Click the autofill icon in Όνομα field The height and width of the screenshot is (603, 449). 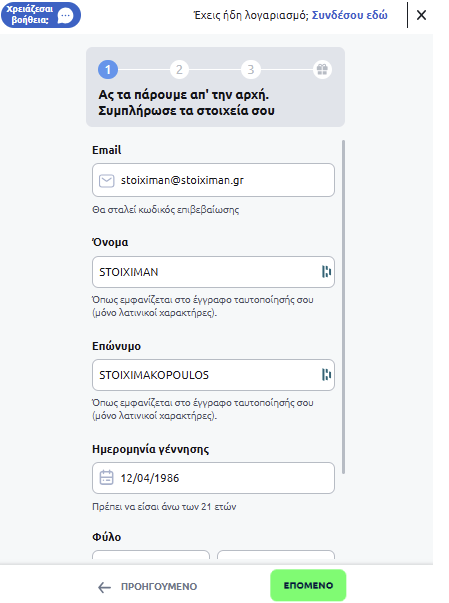pos(326,272)
